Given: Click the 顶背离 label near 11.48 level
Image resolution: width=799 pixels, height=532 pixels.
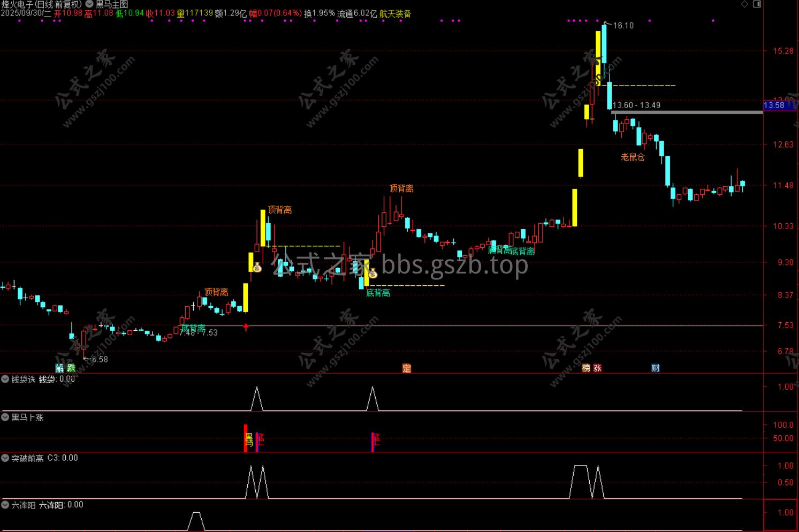Looking at the screenshot, I should [x=401, y=188].
